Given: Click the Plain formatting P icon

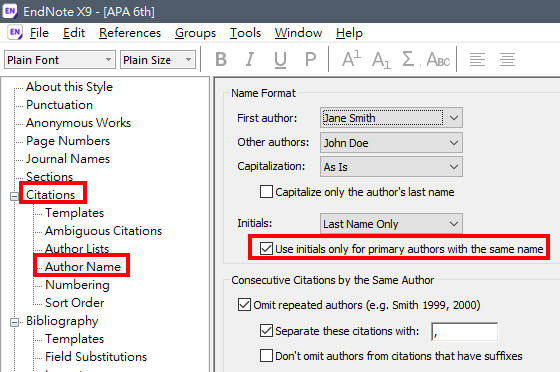Looking at the screenshot, I should (310, 59).
